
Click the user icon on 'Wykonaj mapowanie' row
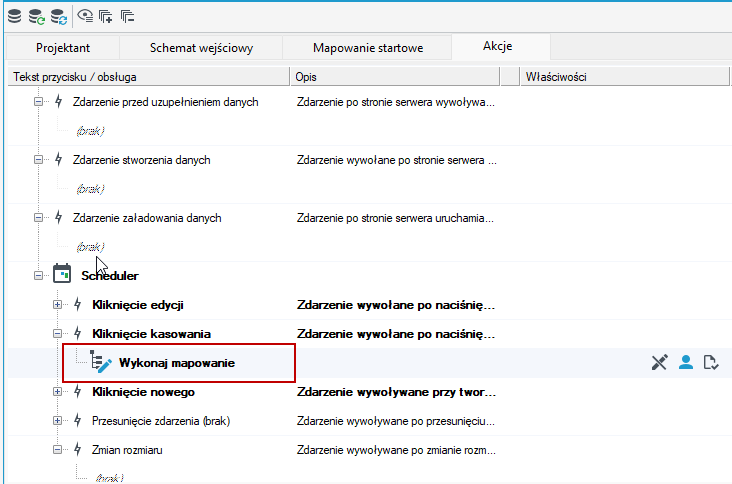pyautogui.click(x=686, y=362)
